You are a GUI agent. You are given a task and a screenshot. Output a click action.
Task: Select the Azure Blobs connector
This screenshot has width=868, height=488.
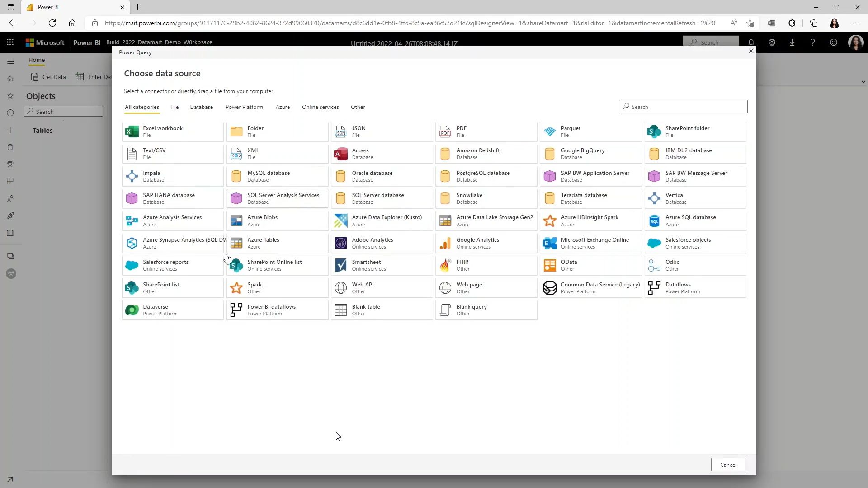277,221
